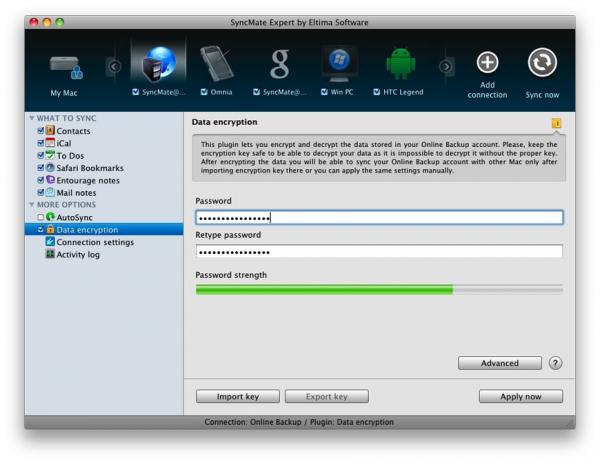Toggle the Contacts sync checkbox
The height and width of the screenshot is (463, 600).
click(41, 131)
